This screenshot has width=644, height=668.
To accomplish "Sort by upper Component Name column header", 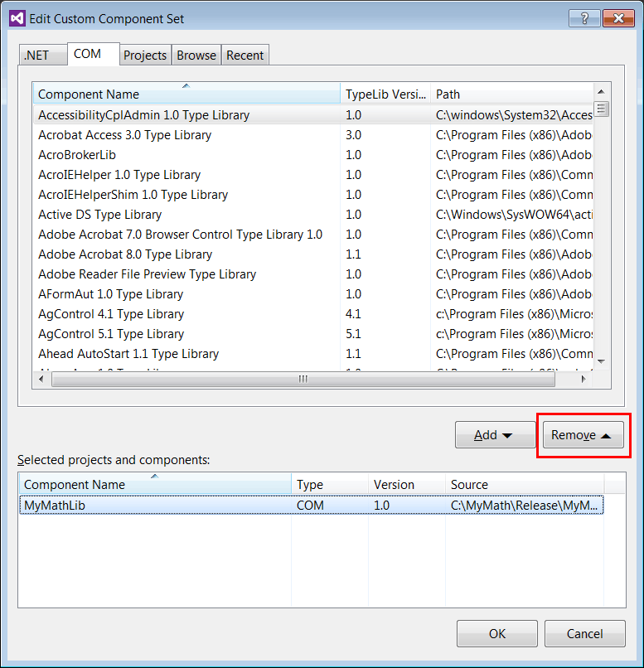I will tap(186, 94).
